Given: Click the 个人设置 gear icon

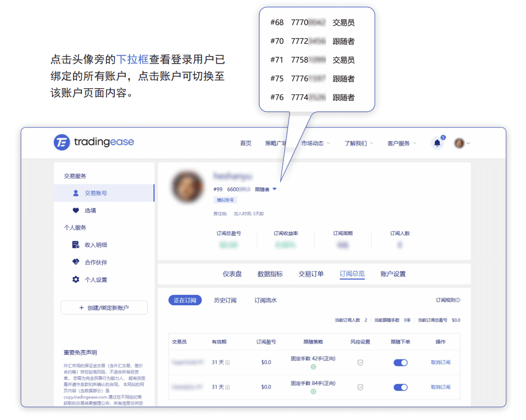Looking at the screenshot, I should pyautogui.click(x=76, y=280).
